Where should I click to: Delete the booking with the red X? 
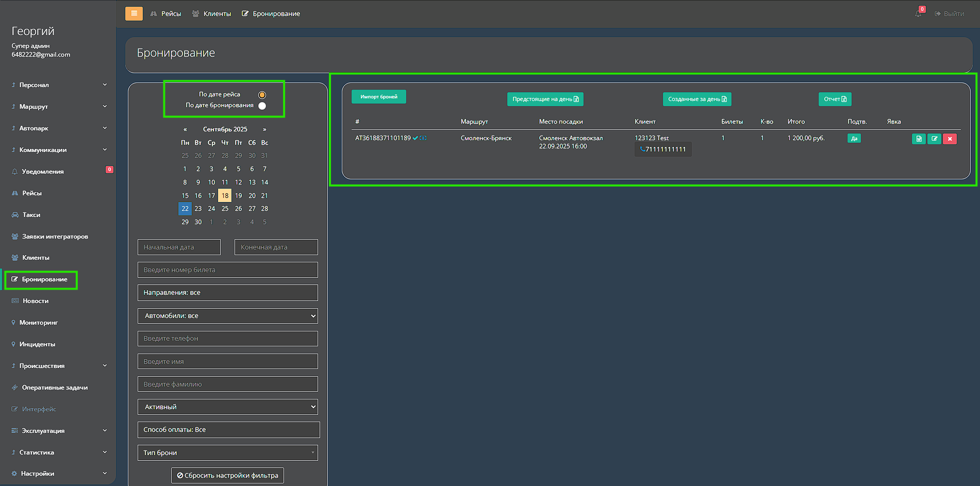click(950, 139)
